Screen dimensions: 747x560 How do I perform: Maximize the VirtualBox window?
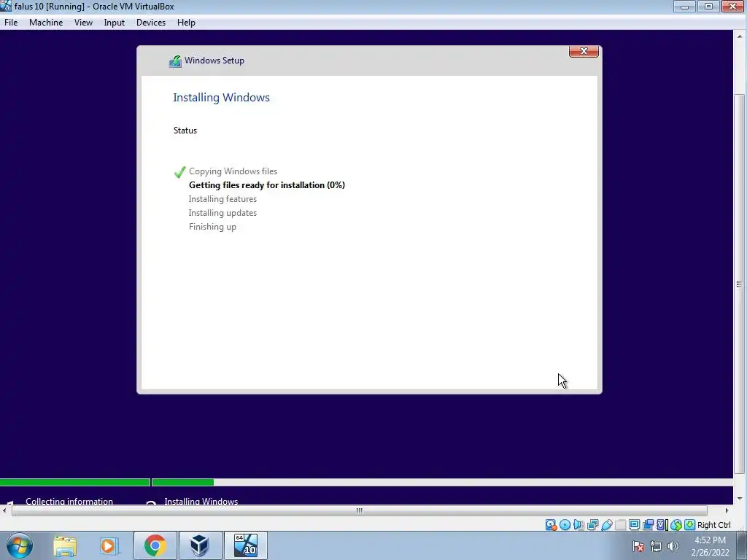(708, 6)
